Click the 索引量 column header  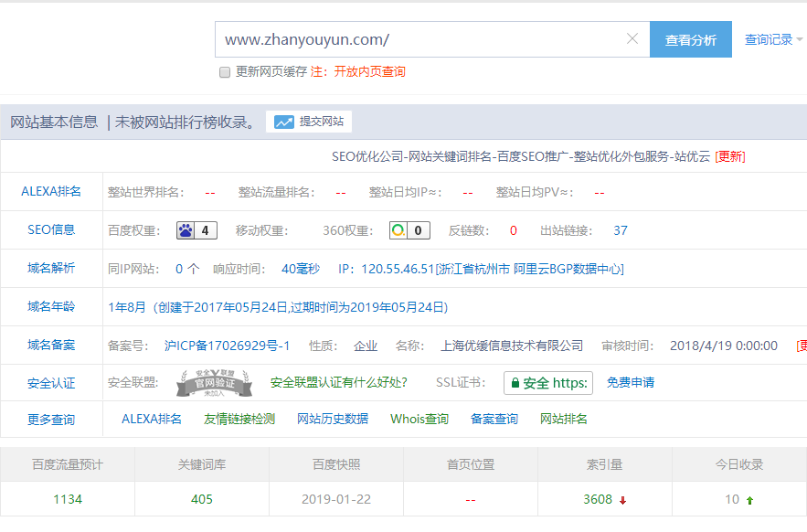tap(605, 464)
